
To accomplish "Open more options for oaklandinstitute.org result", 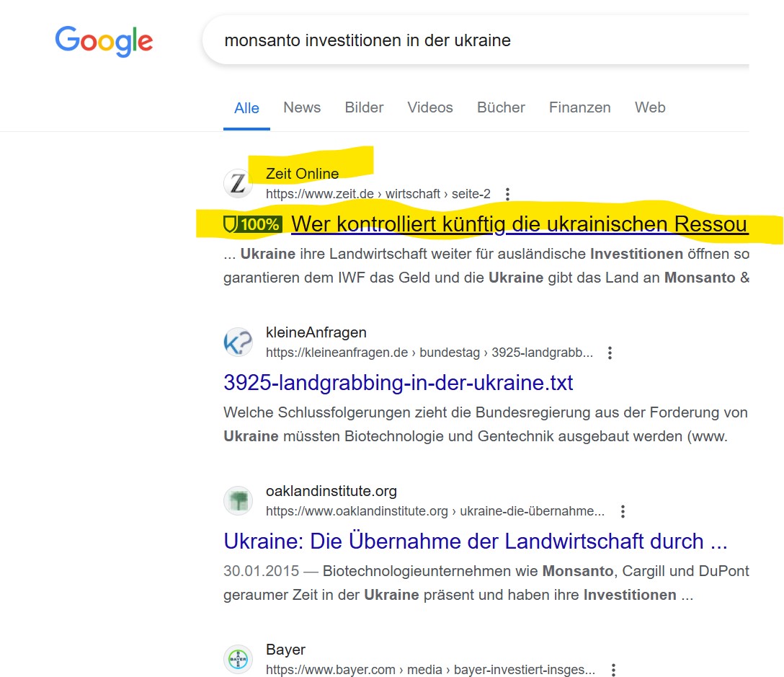I will (x=623, y=511).
